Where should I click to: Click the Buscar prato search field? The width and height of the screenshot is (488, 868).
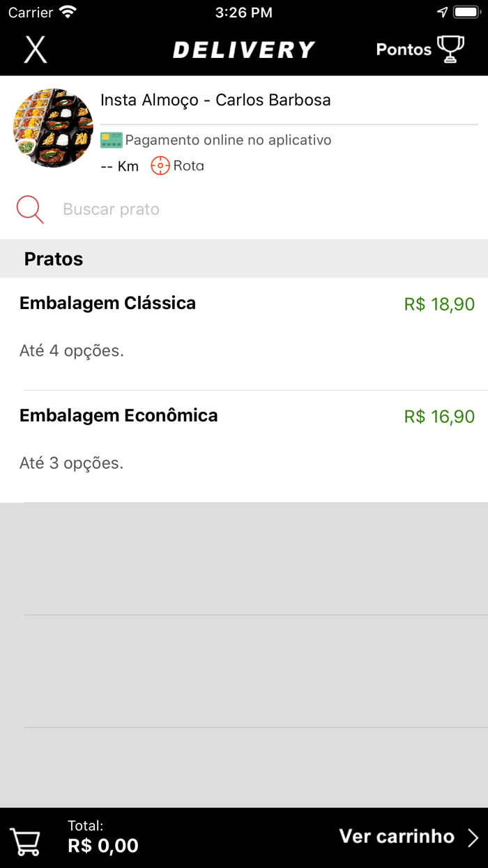coord(111,209)
